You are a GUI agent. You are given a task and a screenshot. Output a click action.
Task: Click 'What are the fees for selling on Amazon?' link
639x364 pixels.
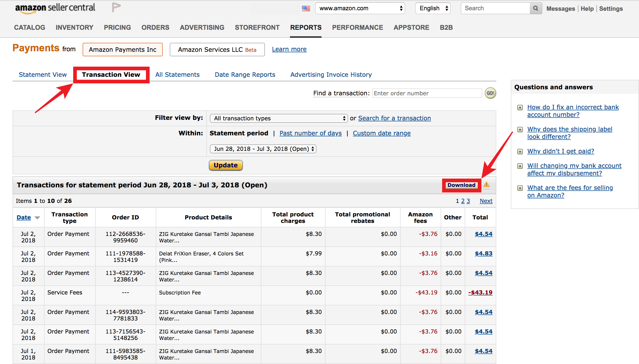(570, 191)
